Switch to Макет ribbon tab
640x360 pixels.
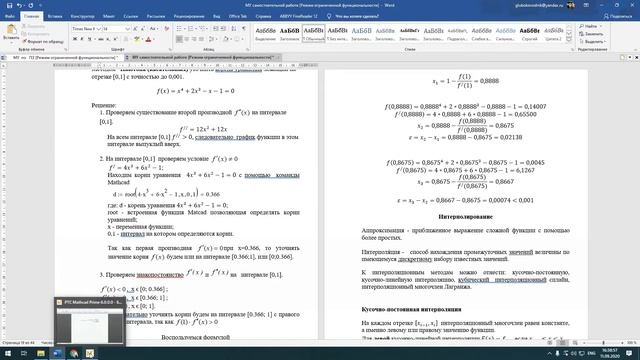pos(109,16)
